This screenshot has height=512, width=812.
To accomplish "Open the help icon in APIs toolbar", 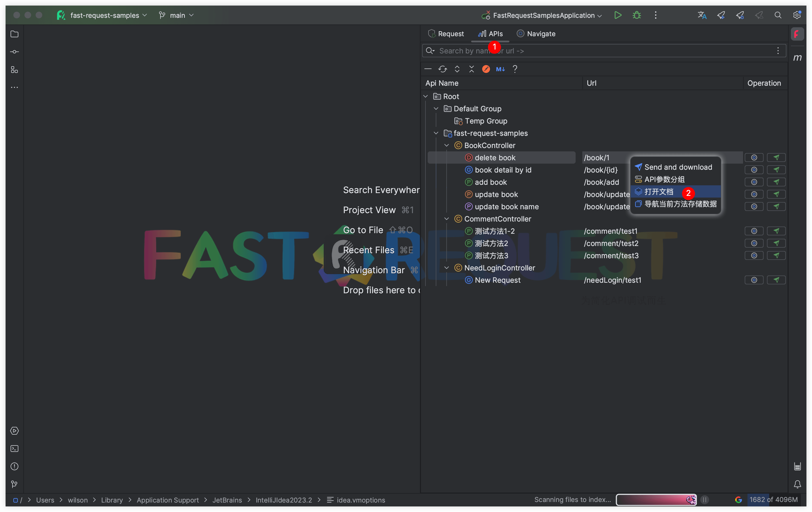I will click(515, 69).
